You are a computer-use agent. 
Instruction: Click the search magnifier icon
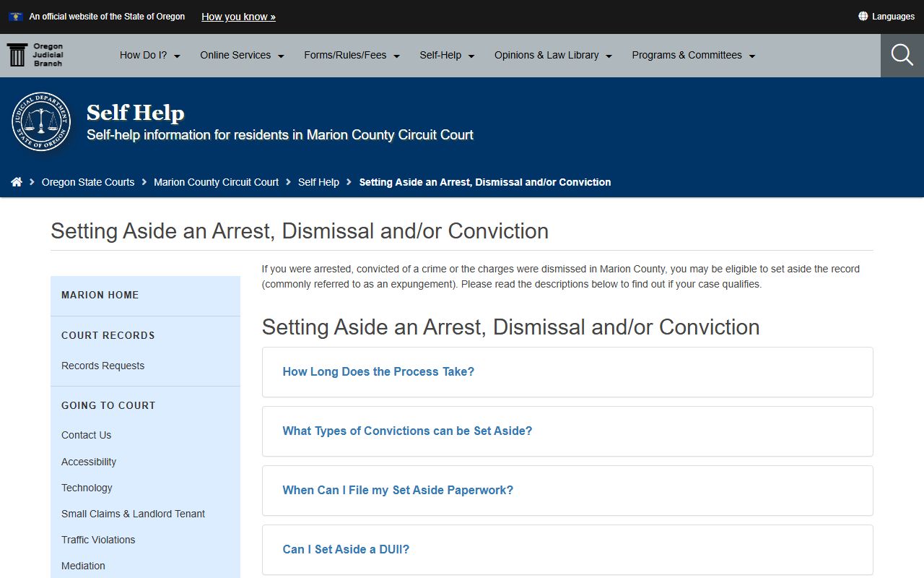tap(902, 55)
